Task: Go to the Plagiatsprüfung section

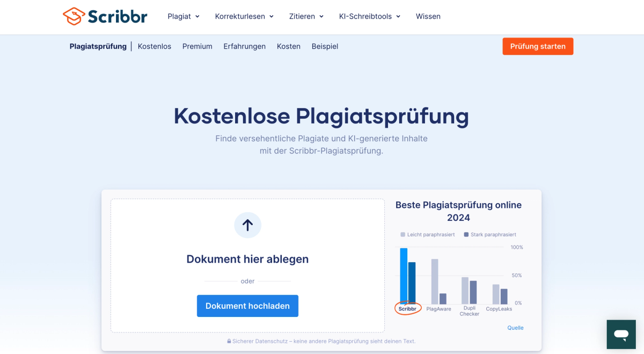Action: (98, 46)
